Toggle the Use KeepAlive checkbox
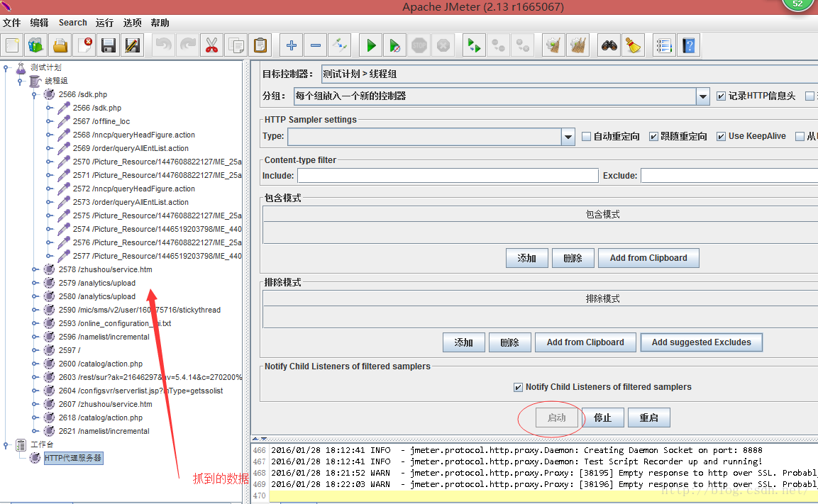Screen dimensions: 818x504 (x=721, y=136)
